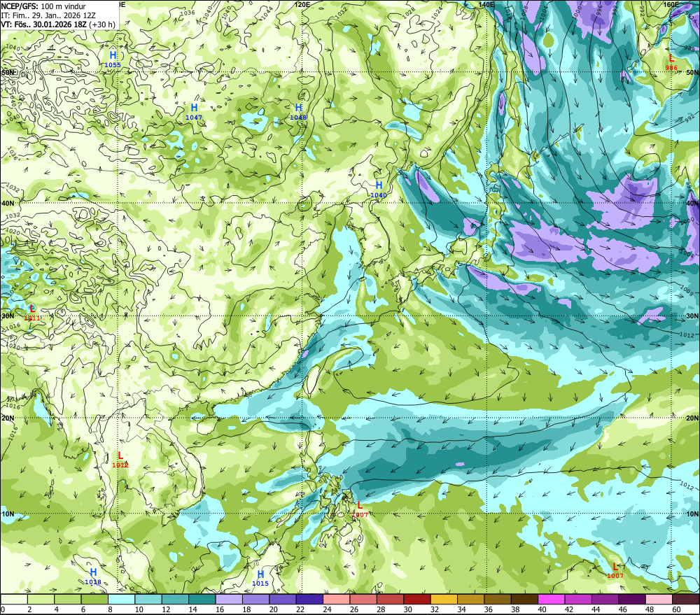Screen dimensions: 700x615
Task: Click the 10N label on the right edge
Action: coord(692,514)
